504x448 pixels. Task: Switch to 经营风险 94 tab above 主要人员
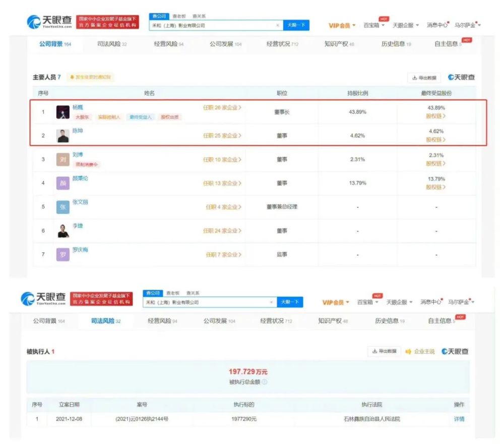(169, 44)
